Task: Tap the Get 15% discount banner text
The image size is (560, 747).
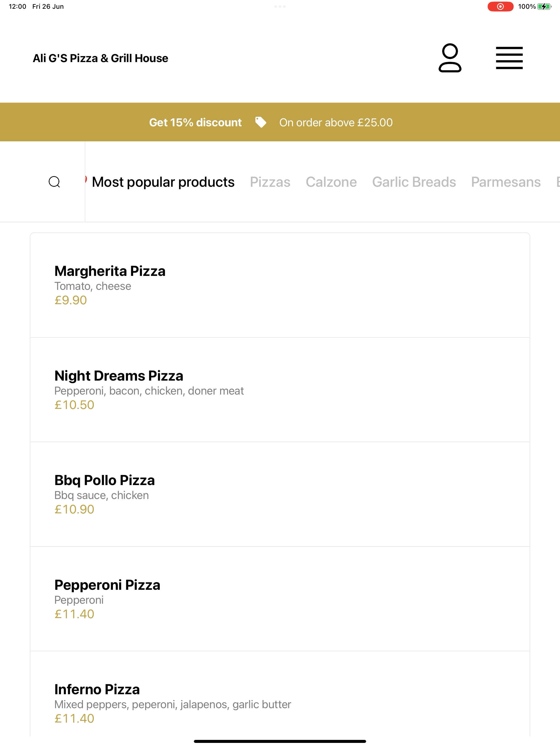Action: click(x=195, y=122)
